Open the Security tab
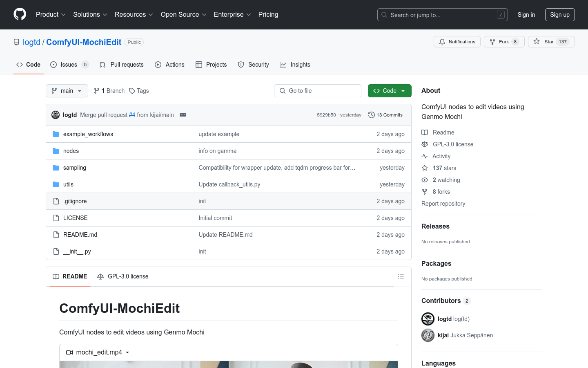The width and height of the screenshot is (588, 368). [x=253, y=65]
